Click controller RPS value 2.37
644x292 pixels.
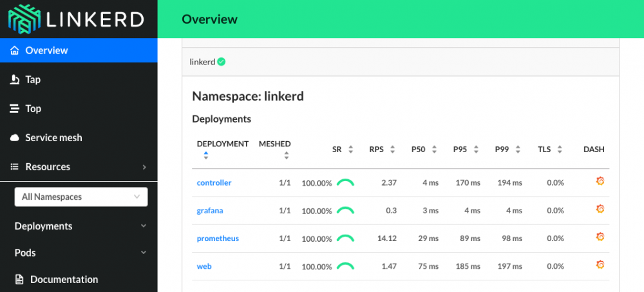[389, 183]
